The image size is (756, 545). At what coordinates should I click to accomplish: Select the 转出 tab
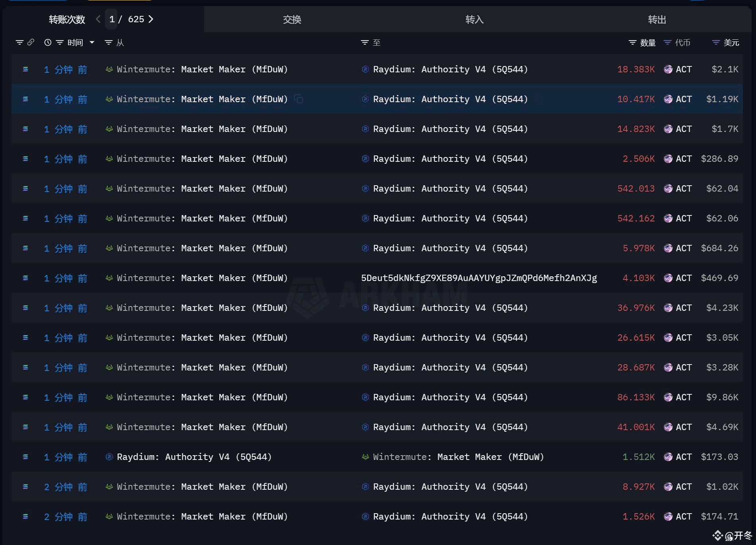[657, 19]
